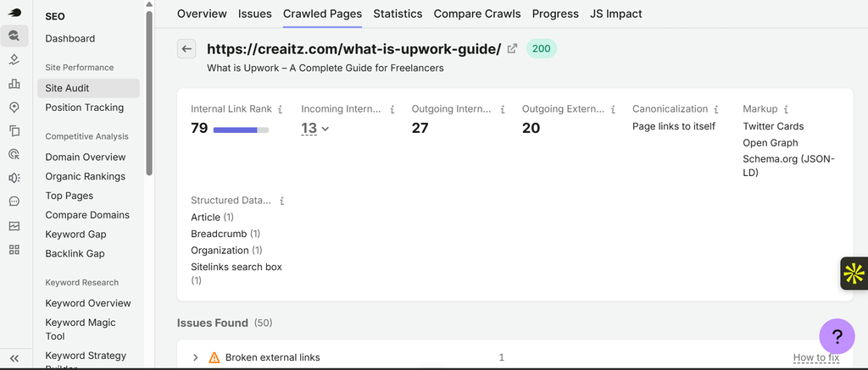
Task: Click the Semrush flame logo
Action: [14, 12]
